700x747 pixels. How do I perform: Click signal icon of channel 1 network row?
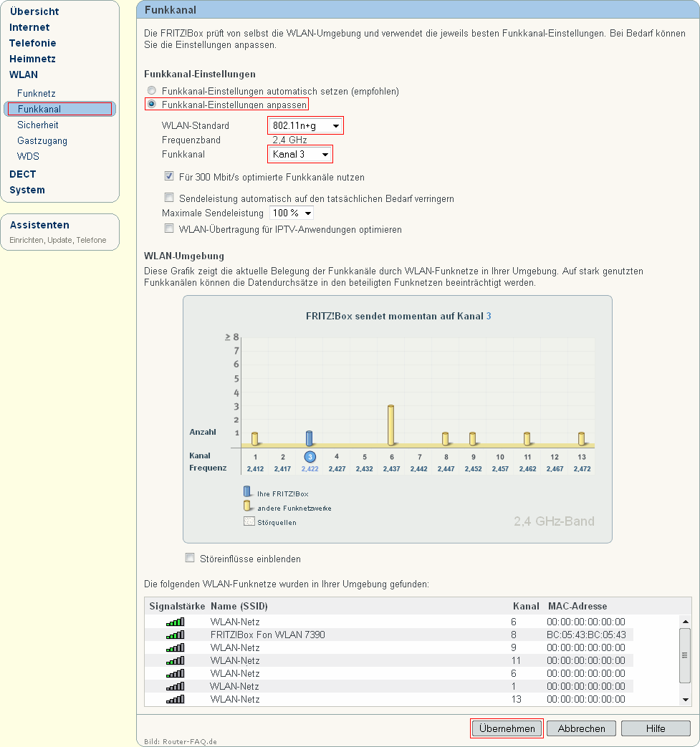tap(176, 686)
